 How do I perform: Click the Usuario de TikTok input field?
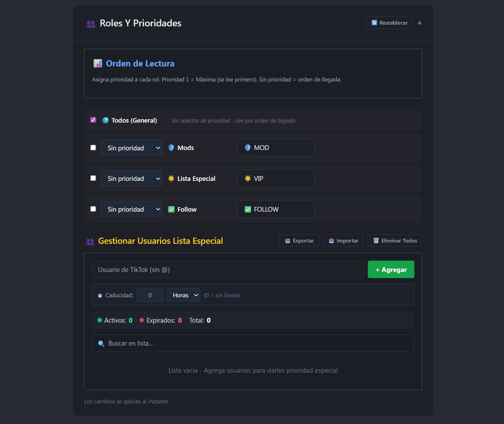pos(228,270)
